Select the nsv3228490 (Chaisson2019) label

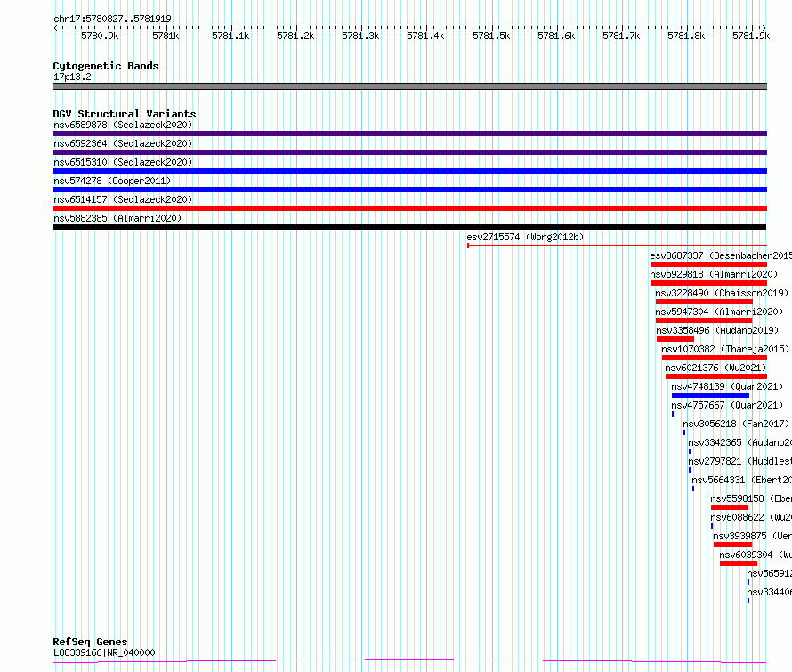[722, 293]
